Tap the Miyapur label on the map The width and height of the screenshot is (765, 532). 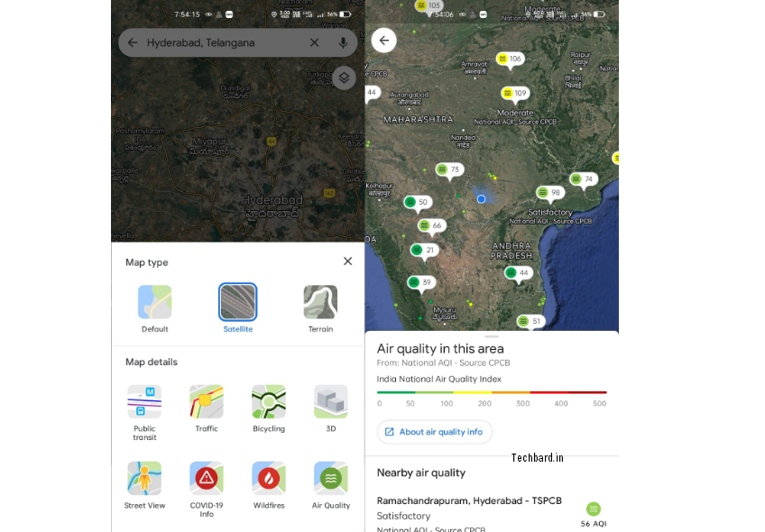tap(208, 146)
